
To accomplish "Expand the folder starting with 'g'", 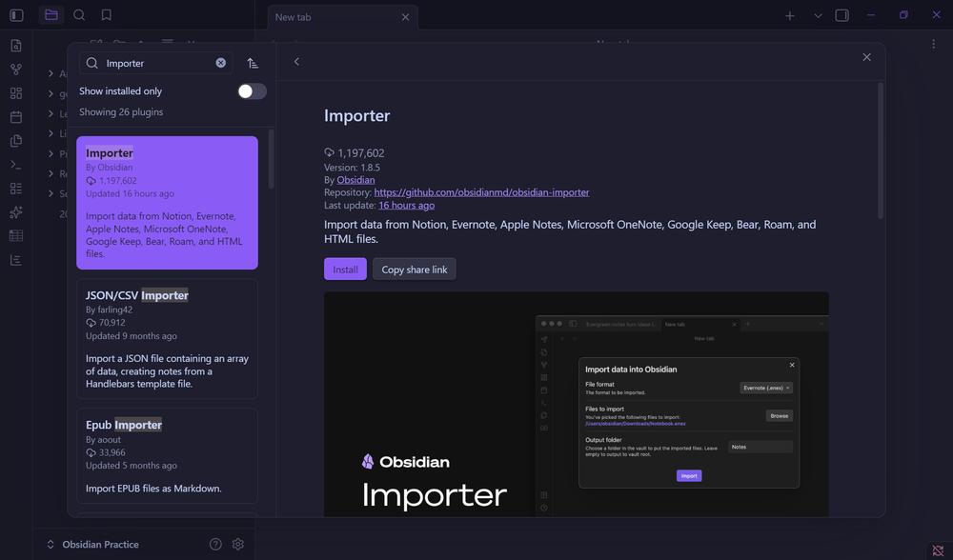I will pyautogui.click(x=51, y=93).
